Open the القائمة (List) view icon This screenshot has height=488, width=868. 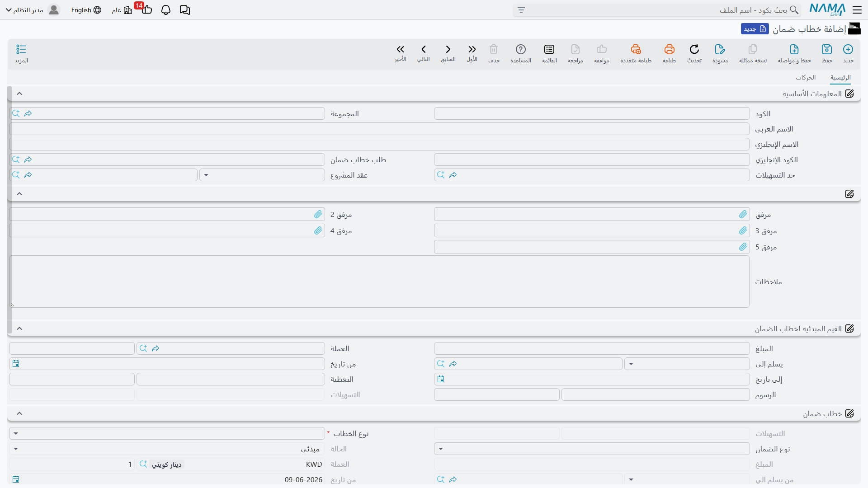[x=549, y=49]
